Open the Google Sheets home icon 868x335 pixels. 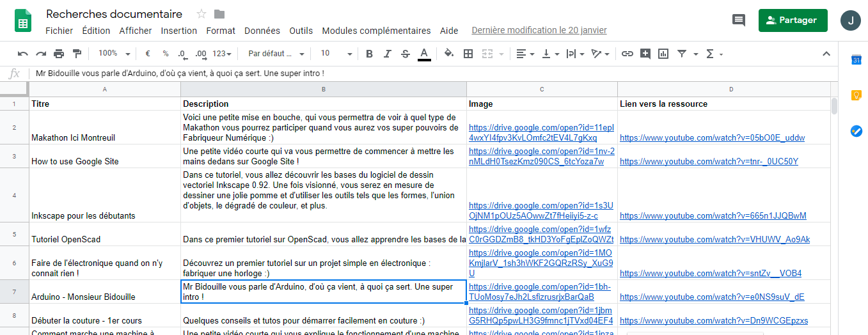[x=23, y=20]
